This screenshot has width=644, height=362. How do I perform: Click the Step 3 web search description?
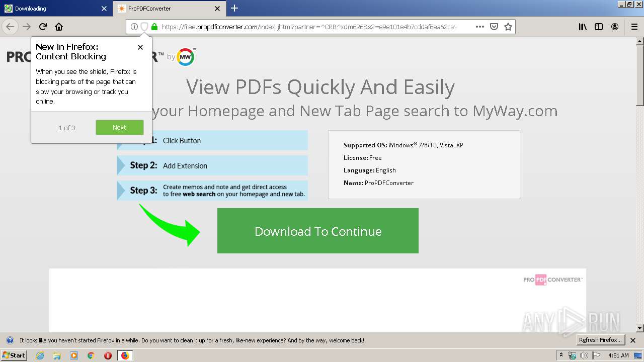coord(234,191)
